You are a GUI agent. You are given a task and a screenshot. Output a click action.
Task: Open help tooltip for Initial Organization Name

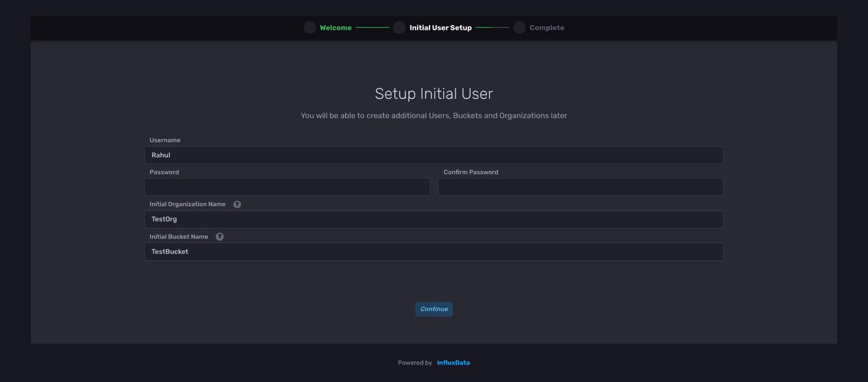[237, 205]
